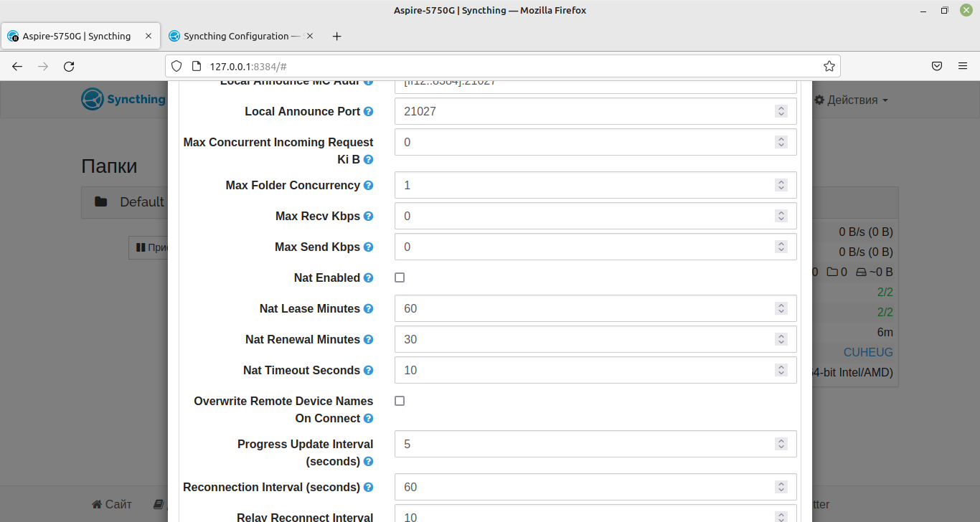The width and height of the screenshot is (980, 522).
Task: Open help icon for Max Recv Kbps
Action: (x=368, y=217)
